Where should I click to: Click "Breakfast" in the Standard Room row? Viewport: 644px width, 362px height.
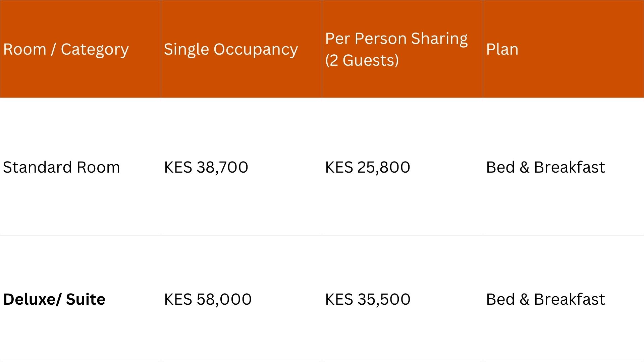click(x=569, y=167)
